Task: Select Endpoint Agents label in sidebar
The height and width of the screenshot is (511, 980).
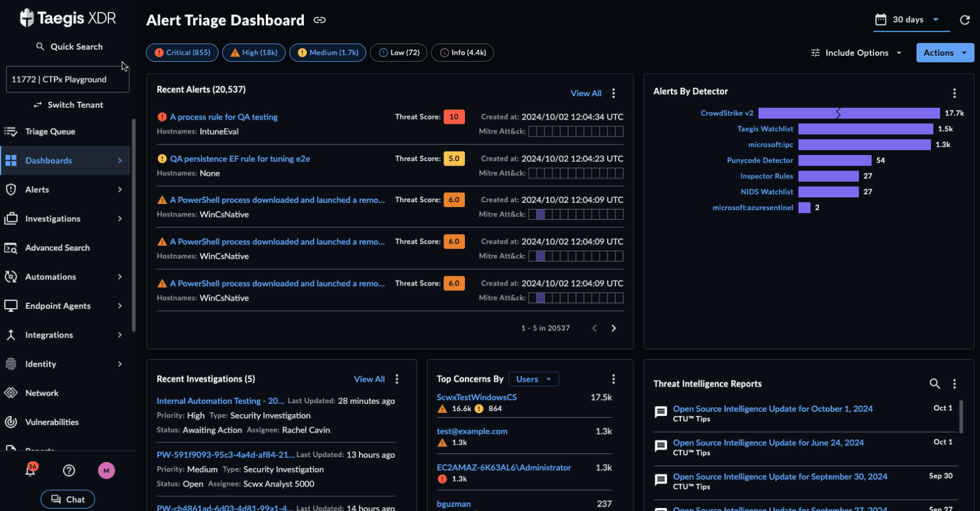Action: pos(58,306)
